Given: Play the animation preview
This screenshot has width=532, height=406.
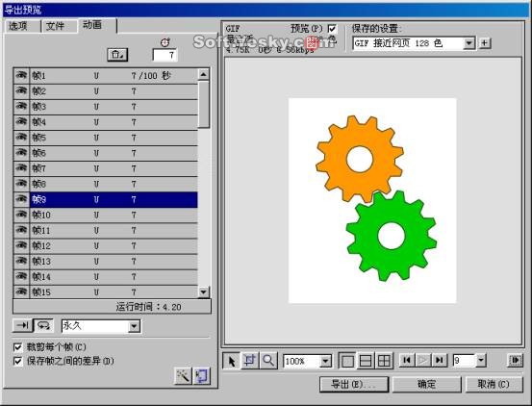Looking at the screenshot, I should pyautogui.click(x=423, y=360).
